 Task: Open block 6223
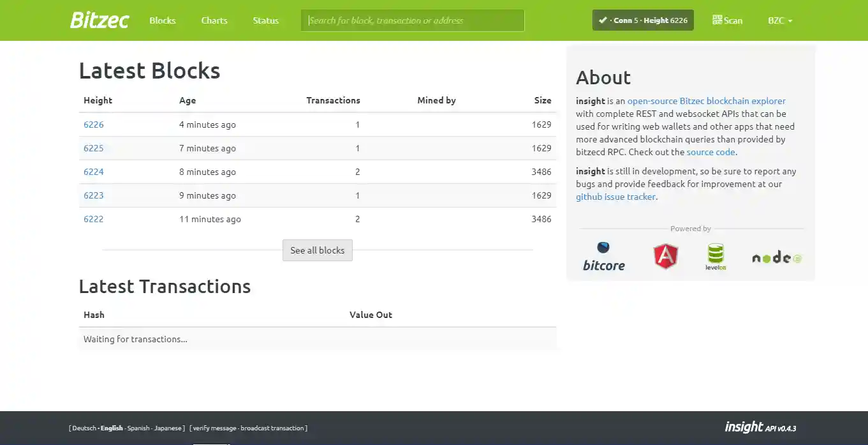tap(94, 195)
